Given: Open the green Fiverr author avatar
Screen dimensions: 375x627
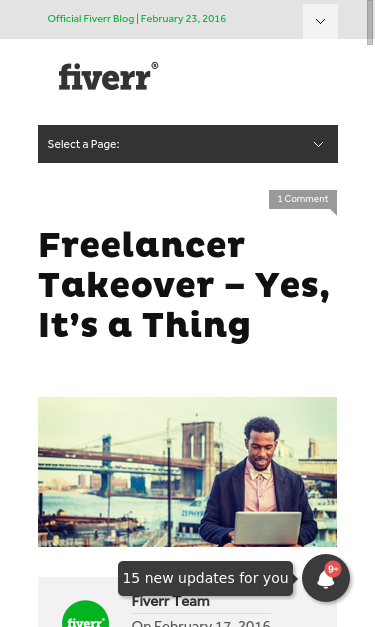Looking at the screenshot, I should [85, 614].
